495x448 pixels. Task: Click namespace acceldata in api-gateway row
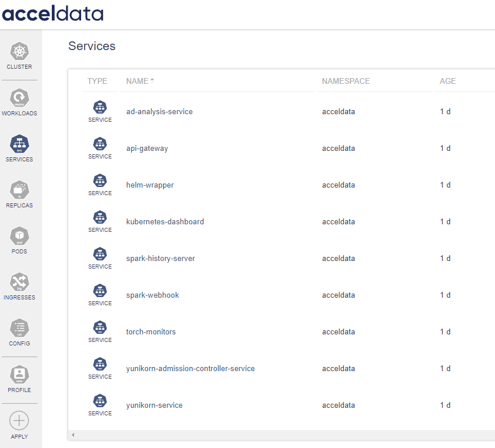[338, 149]
